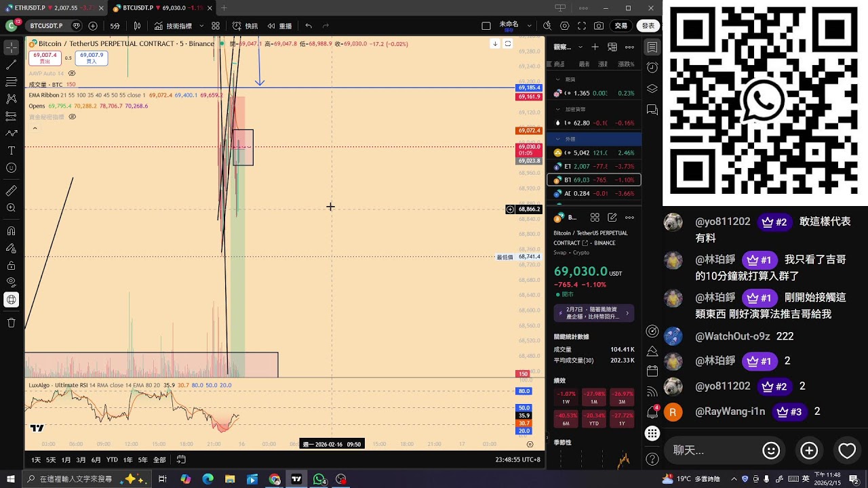868x488 pixels.
Task: Open the products grid menu
Action: click(652, 433)
